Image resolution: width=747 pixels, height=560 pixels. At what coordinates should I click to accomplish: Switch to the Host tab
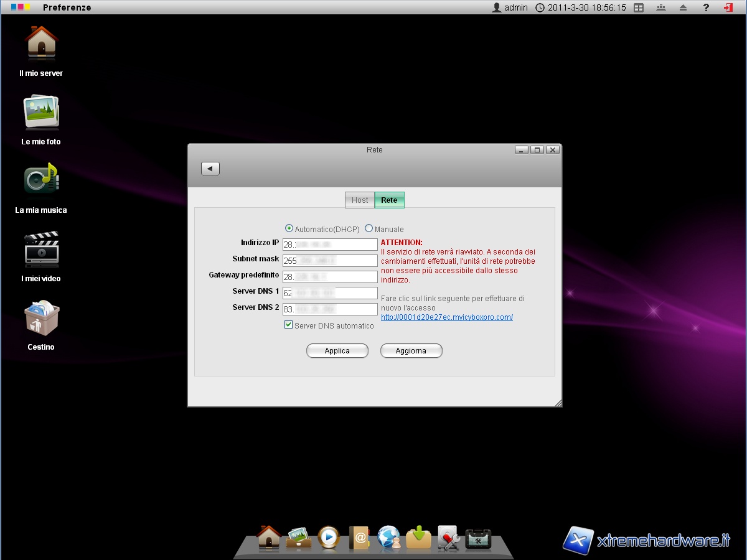[x=360, y=200]
